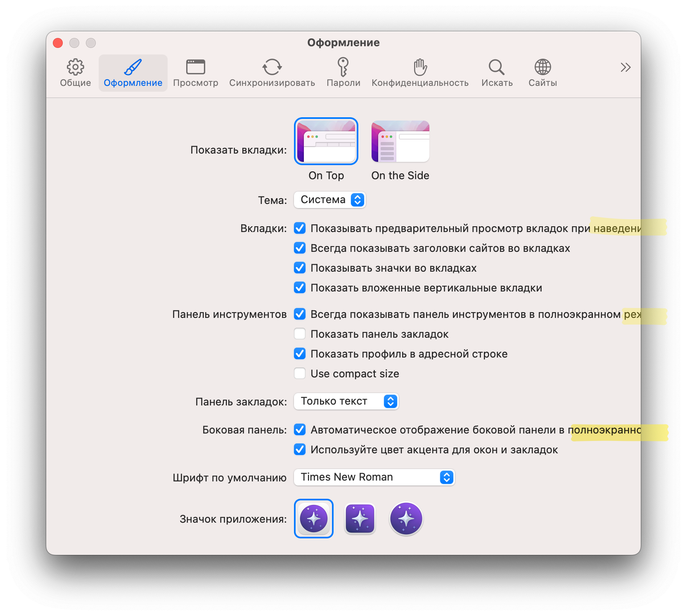Disable Показать профиль в адресной строке
Image resolution: width=687 pixels, height=616 pixels.
pos(300,354)
